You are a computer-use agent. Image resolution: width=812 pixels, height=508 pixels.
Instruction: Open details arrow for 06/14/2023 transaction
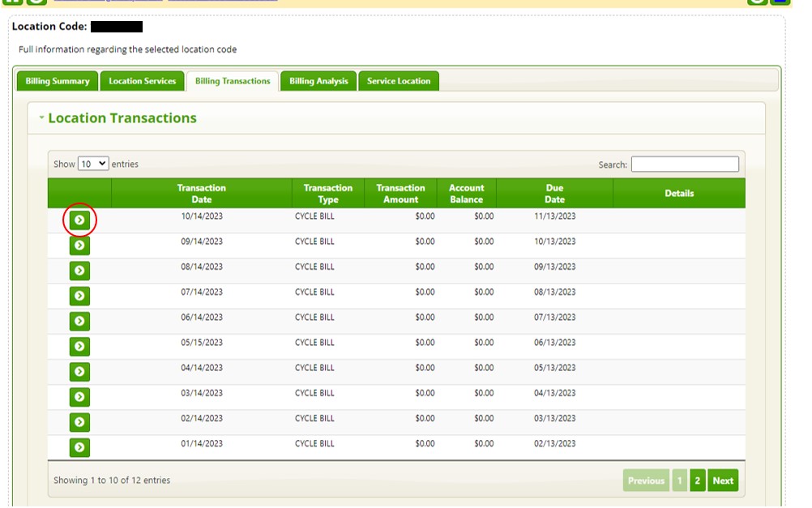point(79,321)
